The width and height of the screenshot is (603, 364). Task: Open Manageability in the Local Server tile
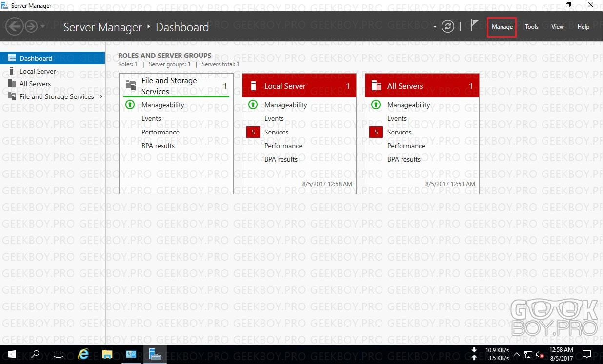pos(286,105)
